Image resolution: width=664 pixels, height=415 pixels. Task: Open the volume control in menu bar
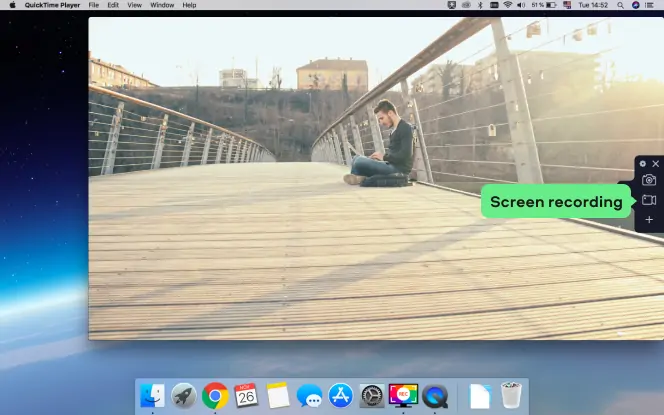(x=521, y=5)
